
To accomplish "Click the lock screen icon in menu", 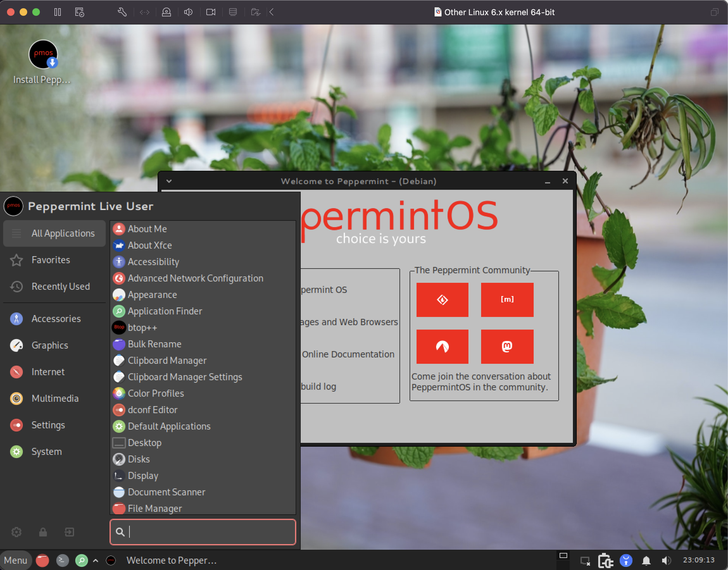I will pyautogui.click(x=43, y=532).
